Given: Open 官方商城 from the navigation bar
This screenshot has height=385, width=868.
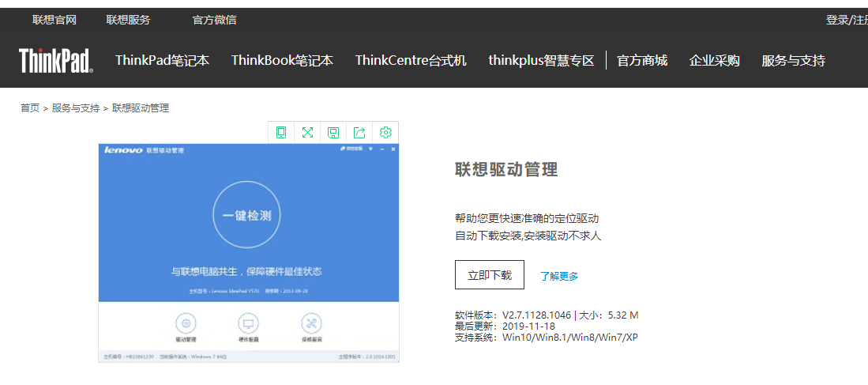Looking at the screenshot, I should (642, 61).
